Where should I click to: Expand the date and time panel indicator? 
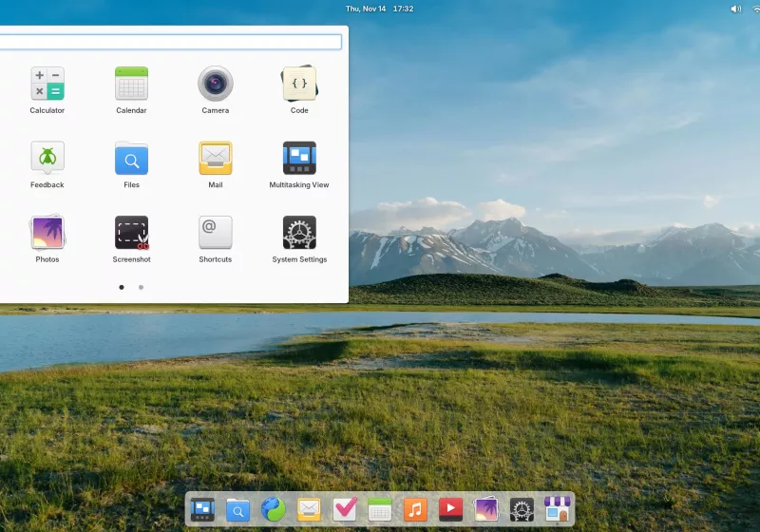[x=379, y=9]
